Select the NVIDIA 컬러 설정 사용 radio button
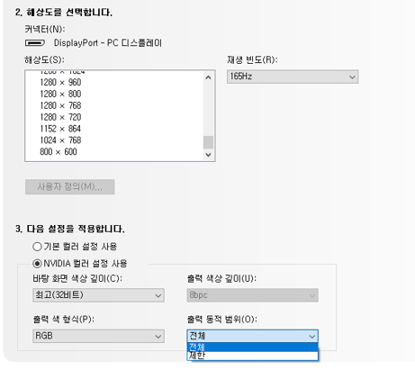415x370 pixels. 37,264
